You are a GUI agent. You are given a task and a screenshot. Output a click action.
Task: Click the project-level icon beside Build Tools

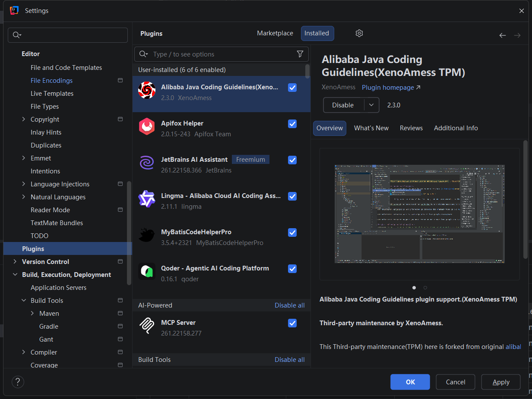pyautogui.click(x=120, y=300)
